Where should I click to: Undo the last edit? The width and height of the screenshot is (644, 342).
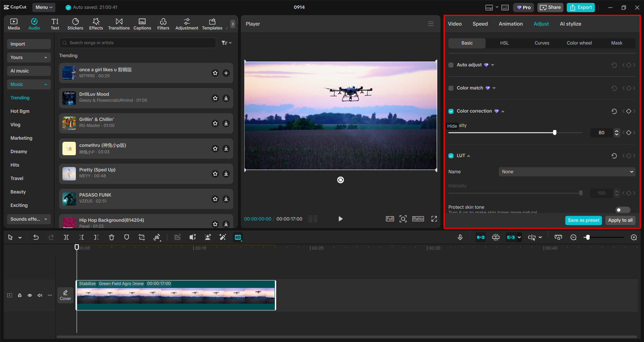(36, 237)
